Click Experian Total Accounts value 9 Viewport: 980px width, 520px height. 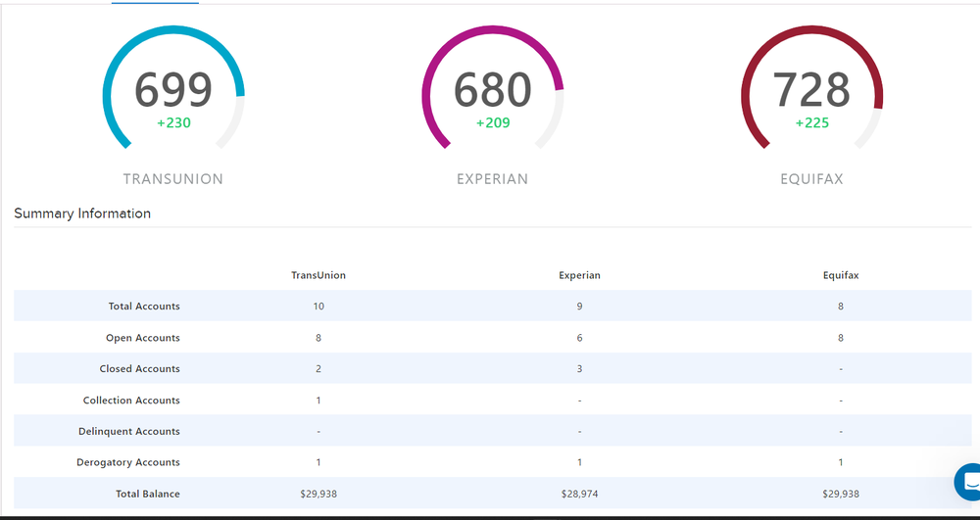[x=579, y=307]
